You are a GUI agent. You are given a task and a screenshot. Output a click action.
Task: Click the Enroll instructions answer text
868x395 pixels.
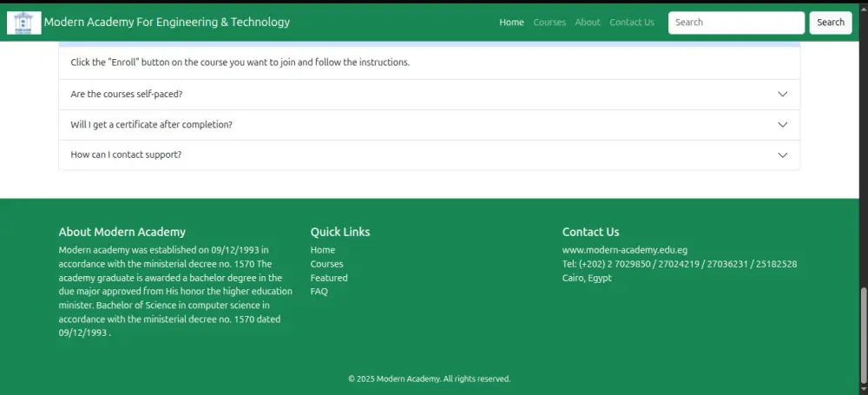[x=240, y=62]
